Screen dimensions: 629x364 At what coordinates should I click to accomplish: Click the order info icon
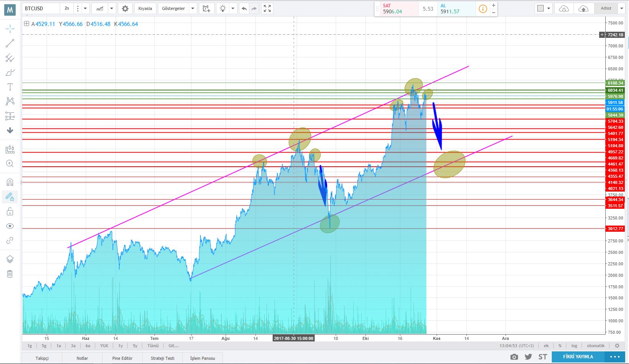click(483, 9)
